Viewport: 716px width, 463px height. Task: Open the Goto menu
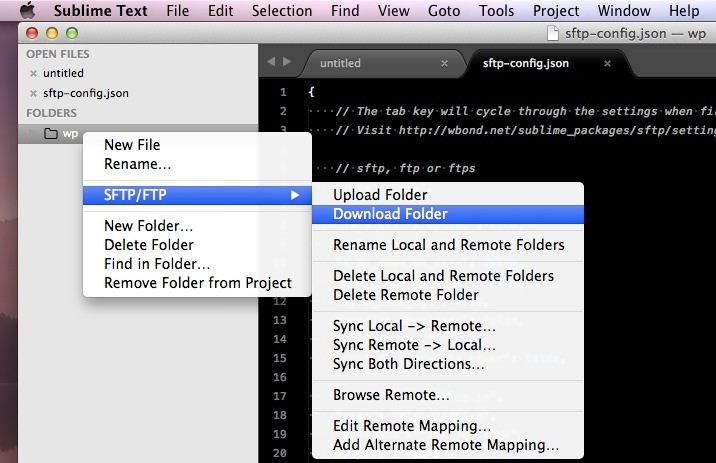[444, 11]
